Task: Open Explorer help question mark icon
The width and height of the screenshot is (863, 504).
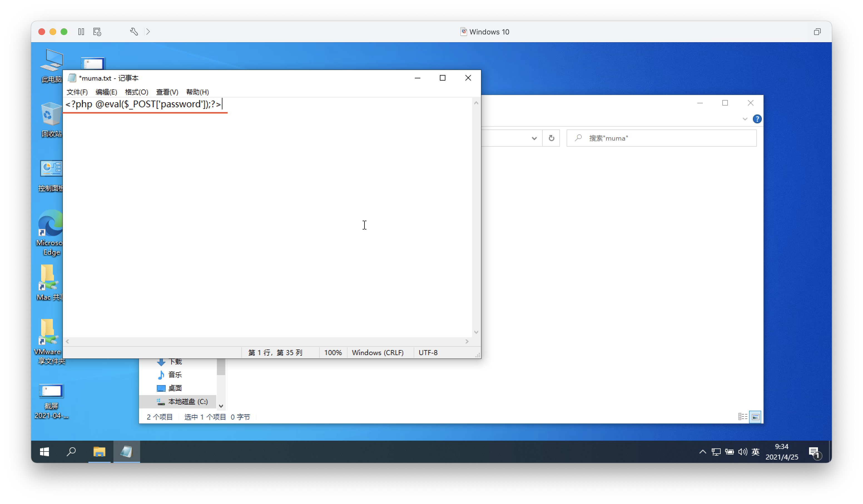Action: coord(757,119)
